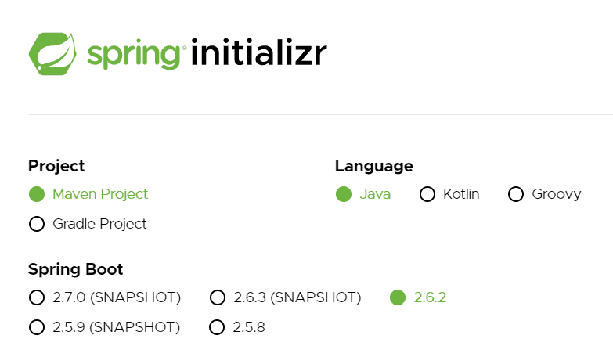Choose Kotlin as the language

click(449, 194)
